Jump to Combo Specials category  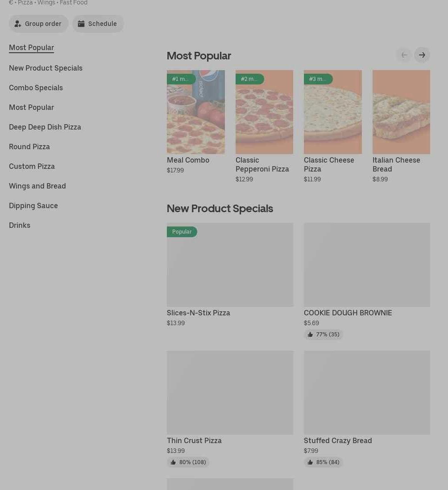(36, 88)
